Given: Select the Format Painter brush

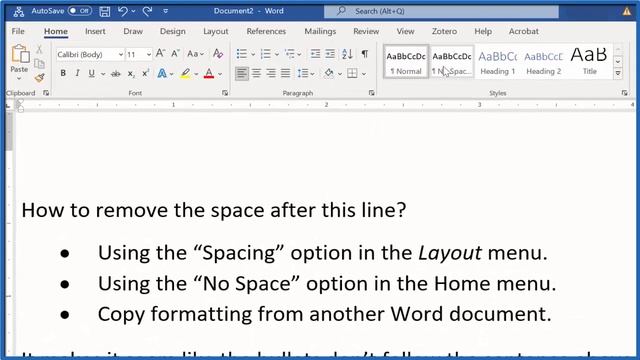Looking at the screenshot, I should 39,78.
